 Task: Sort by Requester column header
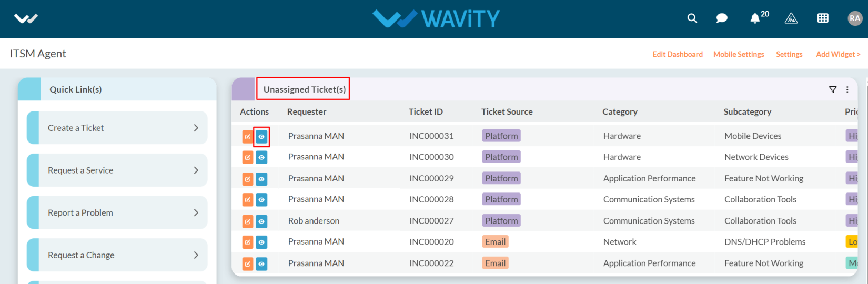point(307,111)
